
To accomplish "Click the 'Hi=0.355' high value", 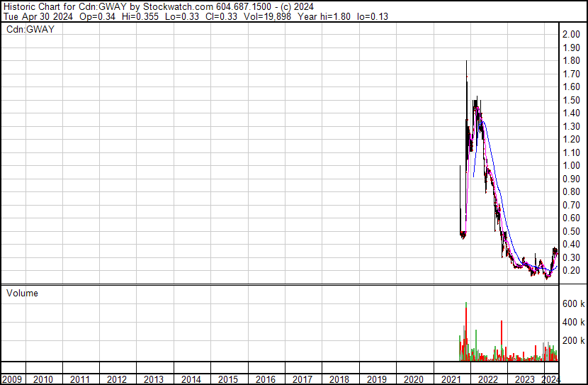I will point(140,16).
